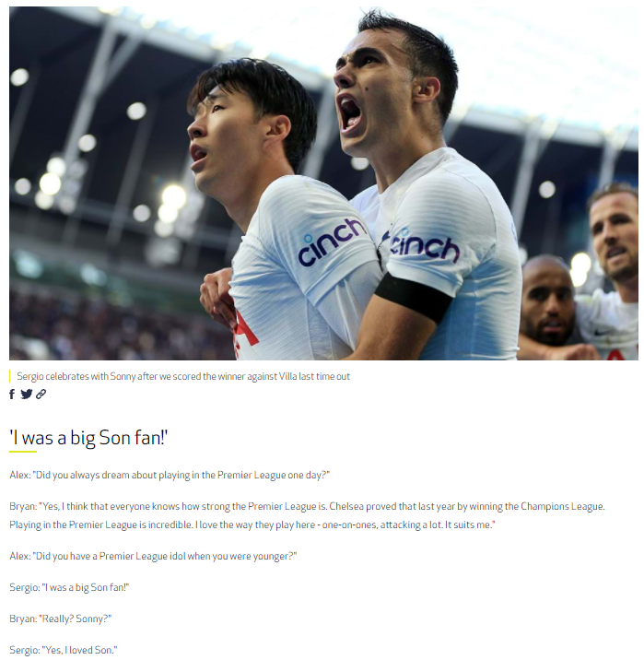Click the black armband in the photo
Image resolution: width=644 pixels, height=660 pixels.
tap(412, 296)
